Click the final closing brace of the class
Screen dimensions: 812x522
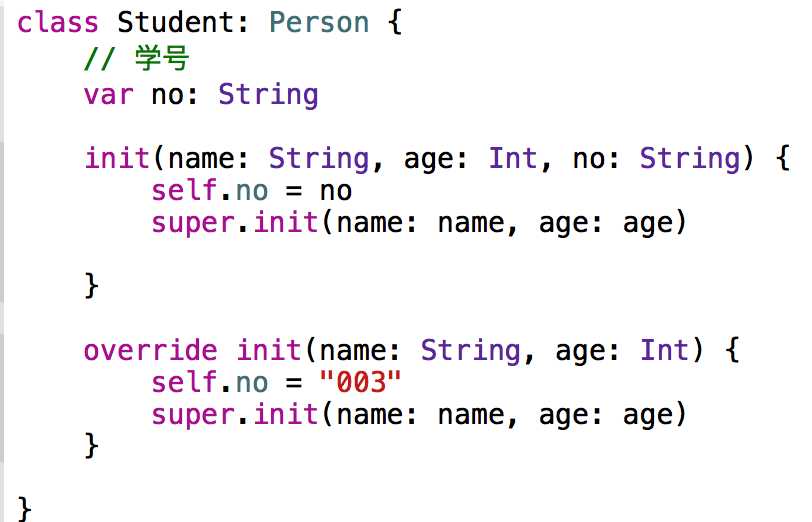pyautogui.click(x=24, y=509)
